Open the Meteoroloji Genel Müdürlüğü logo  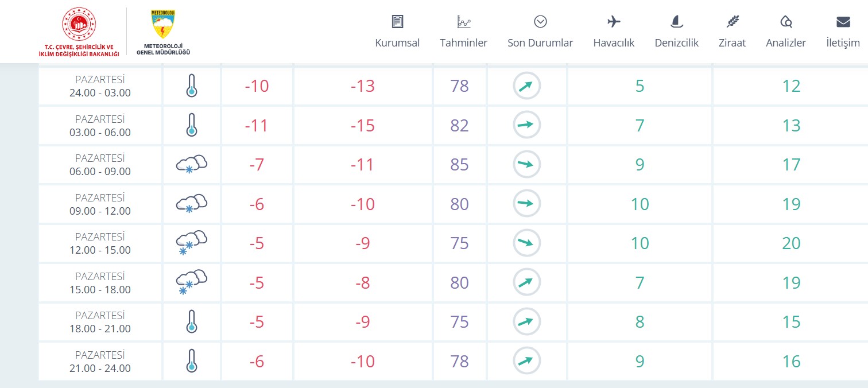163,32
